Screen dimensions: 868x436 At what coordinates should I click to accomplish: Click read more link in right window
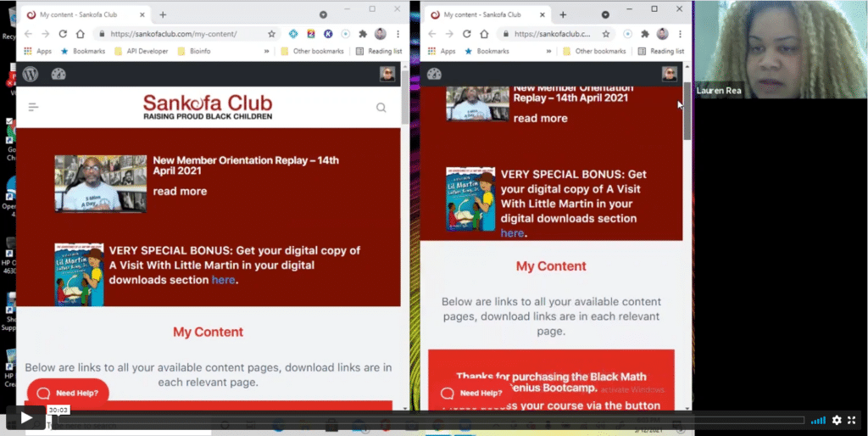(x=540, y=118)
